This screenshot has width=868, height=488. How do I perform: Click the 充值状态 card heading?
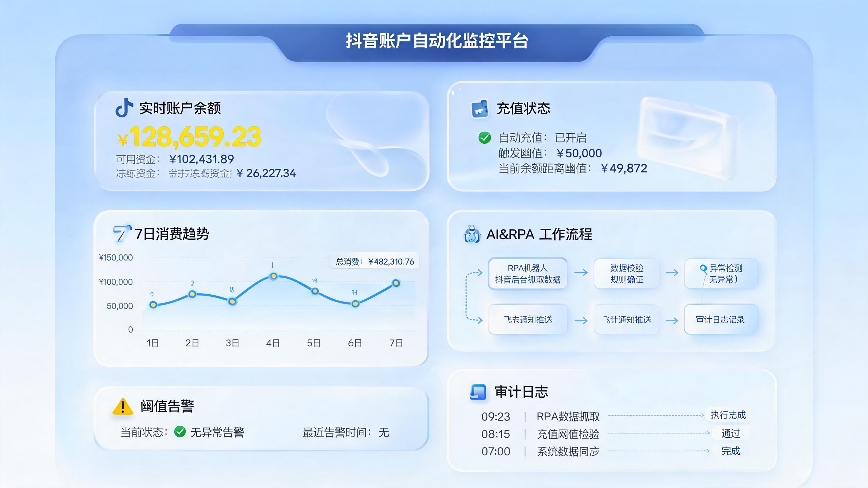[523, 108]
